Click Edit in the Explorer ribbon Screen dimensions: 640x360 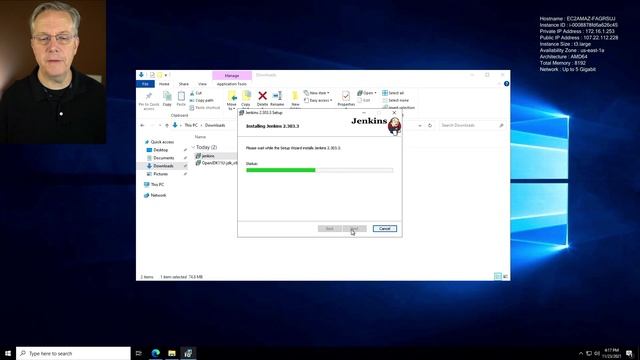click(x=364, y=100)
